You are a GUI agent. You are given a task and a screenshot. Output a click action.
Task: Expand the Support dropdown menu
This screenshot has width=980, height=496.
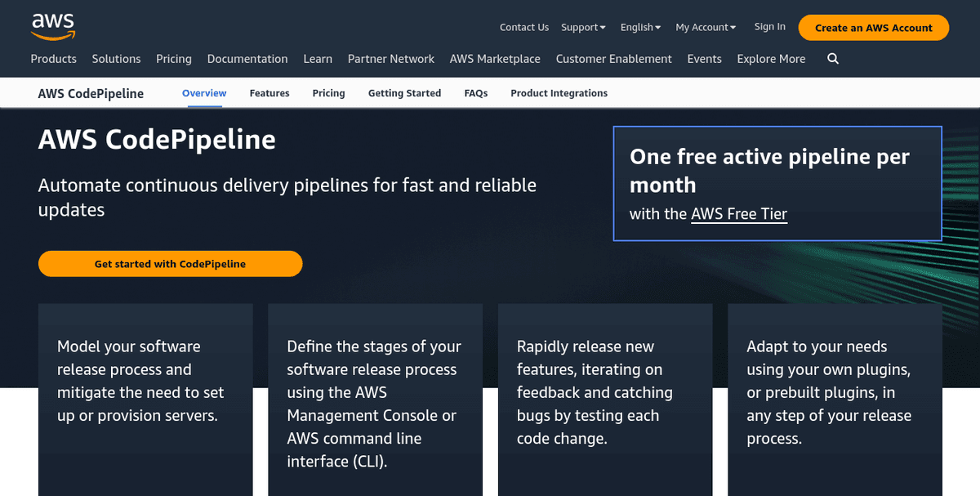tap(582, 27)
